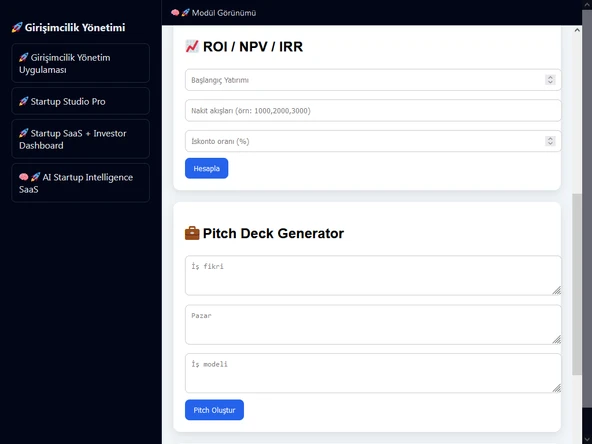Focus the Nakit akışları input field
Image resolution: width=592 pixels, height=444 pixels.
373,111
